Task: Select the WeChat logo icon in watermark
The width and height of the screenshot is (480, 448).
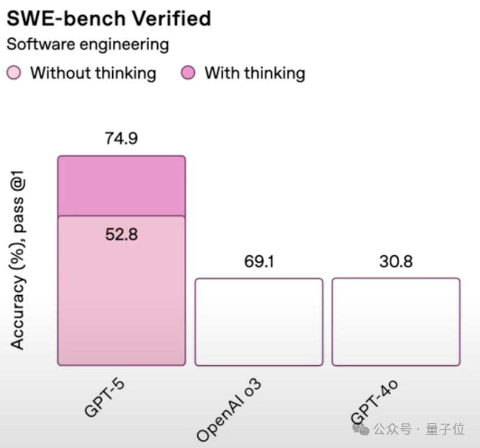Action: pyautogui.click(x=361, y=429)
